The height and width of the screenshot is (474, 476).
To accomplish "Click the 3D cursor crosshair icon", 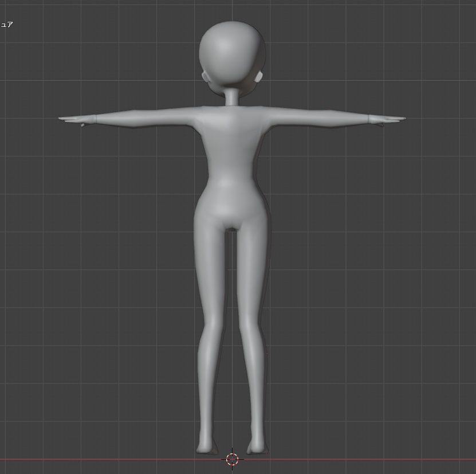I will point(232,458).
